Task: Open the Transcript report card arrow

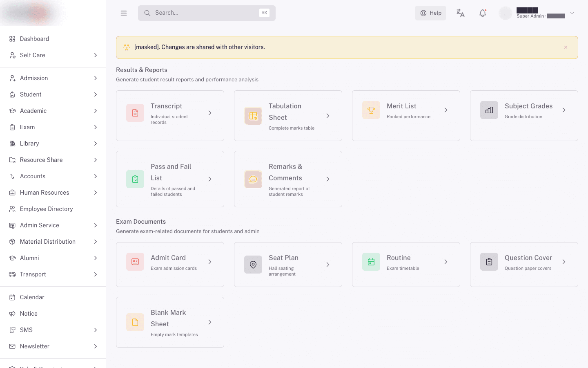Action: pos(210,113)
